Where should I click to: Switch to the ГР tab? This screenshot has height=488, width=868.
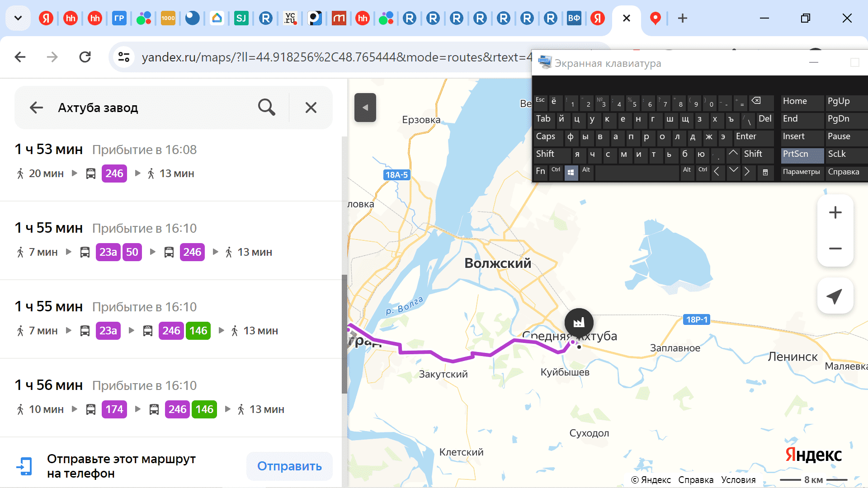click(x=119, y=18)
